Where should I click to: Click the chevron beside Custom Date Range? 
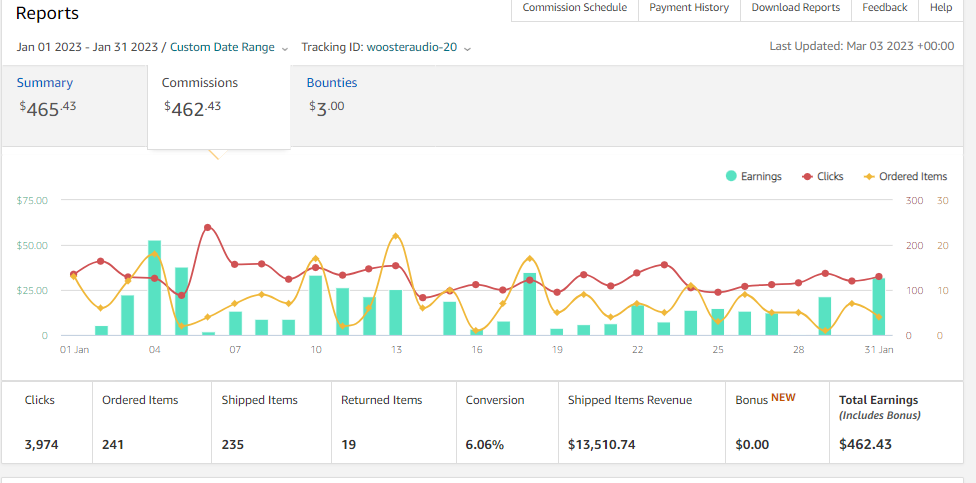[x=284, y=48]
